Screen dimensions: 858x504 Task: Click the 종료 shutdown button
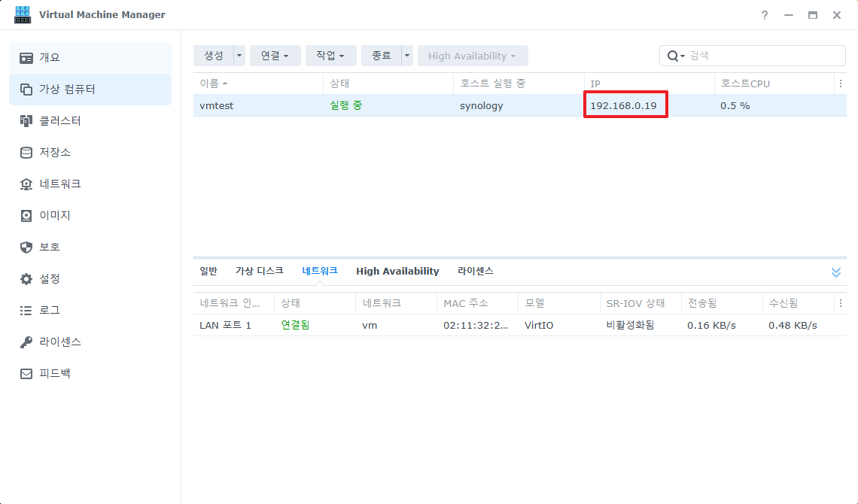click(382, 56)
